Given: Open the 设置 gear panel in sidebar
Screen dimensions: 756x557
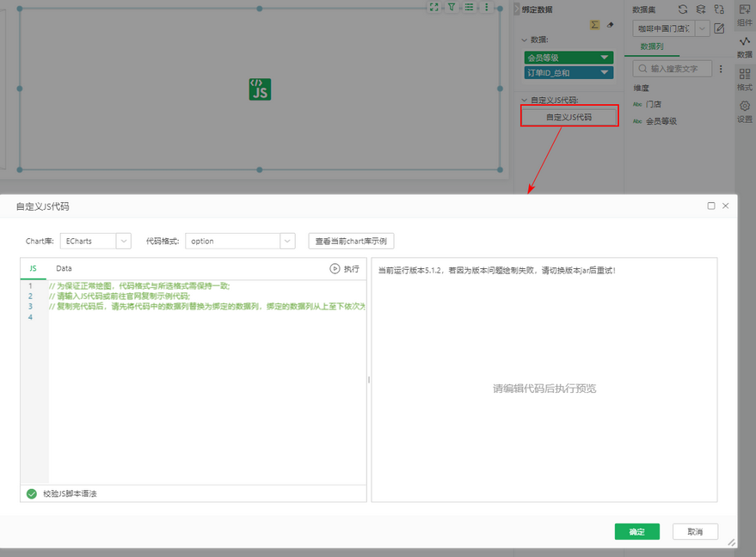Looking at the screenshot, I should pyautogui.click(x=744, y=112).
